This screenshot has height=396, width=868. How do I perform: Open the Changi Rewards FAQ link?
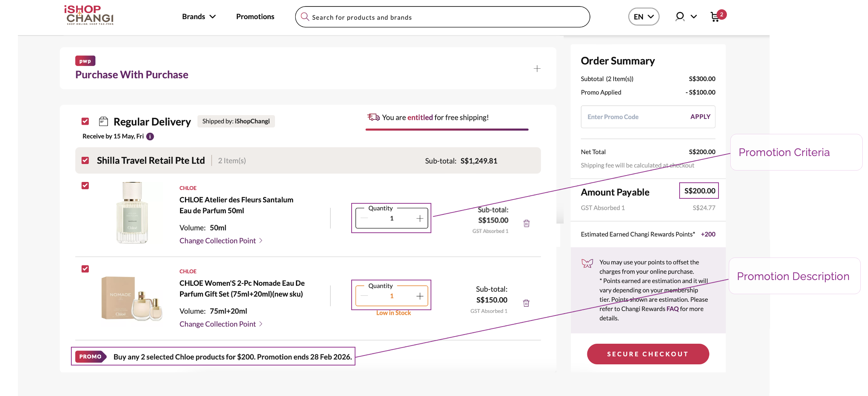pyautogui.click(x=672, y=309)
